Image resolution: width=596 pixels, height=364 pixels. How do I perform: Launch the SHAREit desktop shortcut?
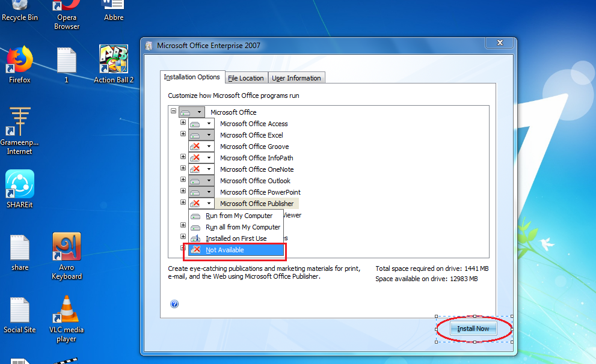(x=20, y=189)
